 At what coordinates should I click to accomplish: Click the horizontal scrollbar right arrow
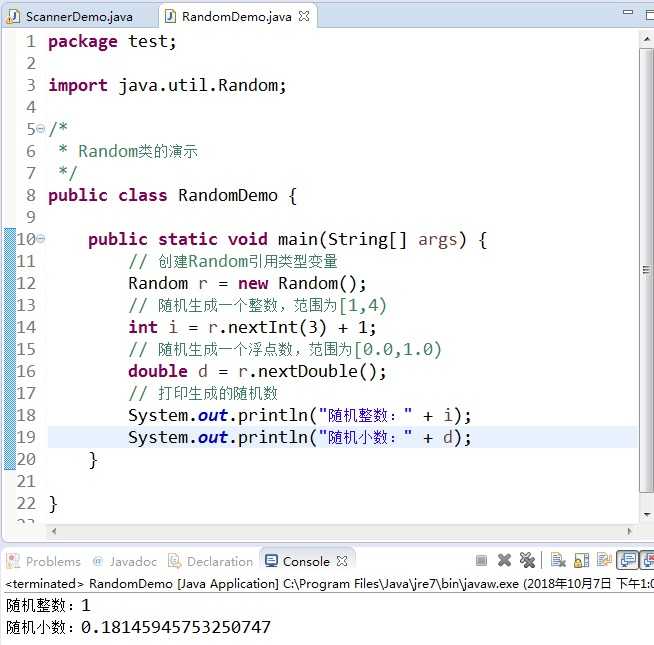pos(629,531)
